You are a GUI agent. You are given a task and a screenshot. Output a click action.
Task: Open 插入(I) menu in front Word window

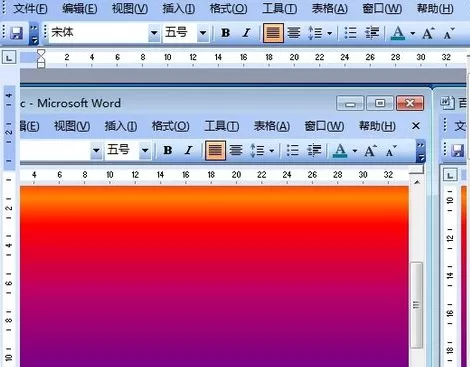click(121, 126)
